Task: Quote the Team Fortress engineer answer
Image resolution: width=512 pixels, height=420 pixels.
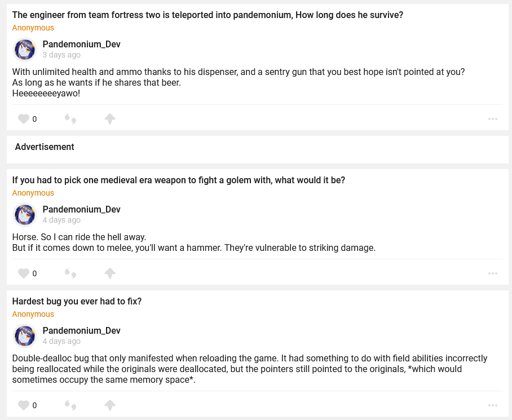Action: [x=70, y=119]
